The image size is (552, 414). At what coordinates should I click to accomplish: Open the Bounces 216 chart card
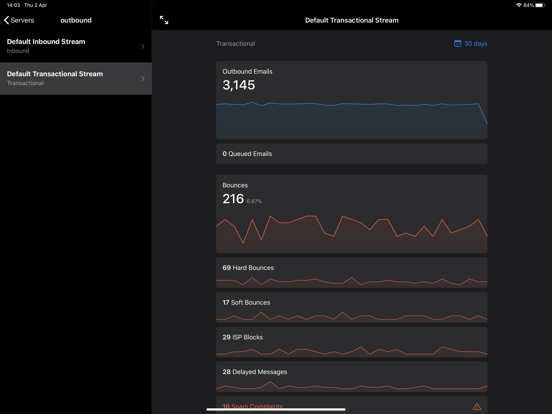352,214
